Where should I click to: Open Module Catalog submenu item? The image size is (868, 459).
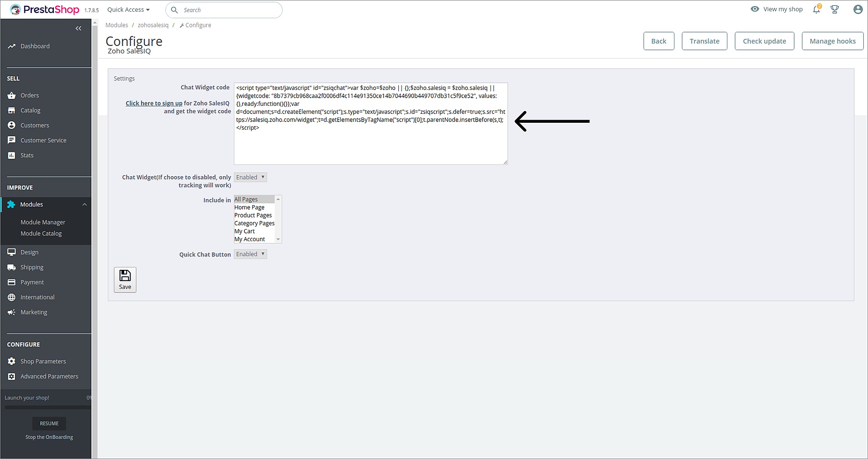coord(41,233)
